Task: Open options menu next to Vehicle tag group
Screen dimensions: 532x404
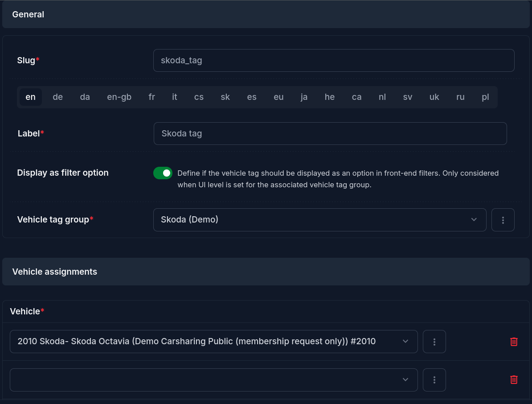Action: coord(503,220)
